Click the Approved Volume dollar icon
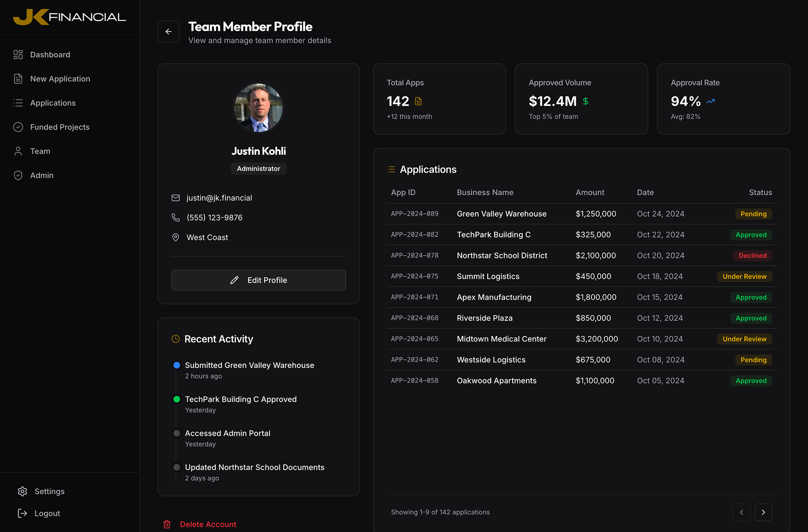The width and height of the screenshot is (808, 532). (x=585, y=101)
